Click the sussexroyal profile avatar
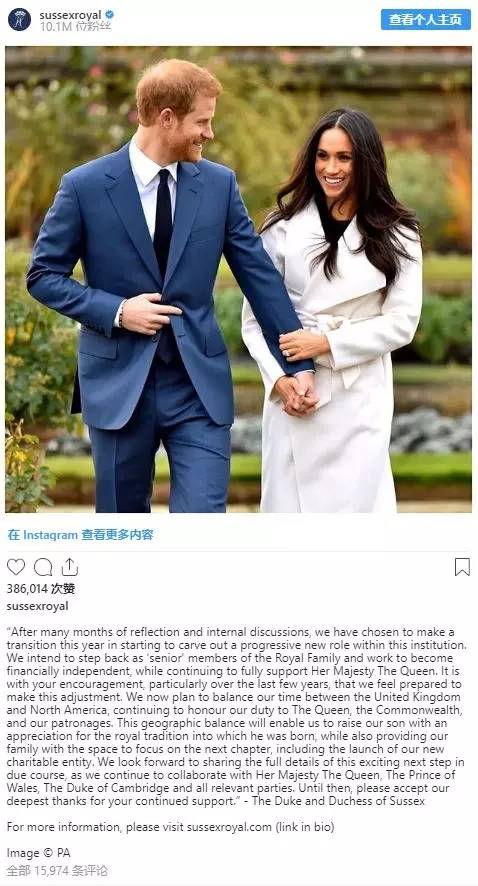This screenshot has height=886, width=478. click(x=19, y=20)
